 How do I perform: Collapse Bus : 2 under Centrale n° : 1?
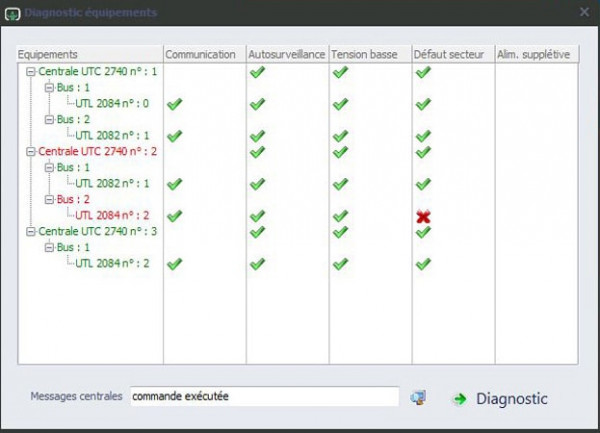pos(46,119)
